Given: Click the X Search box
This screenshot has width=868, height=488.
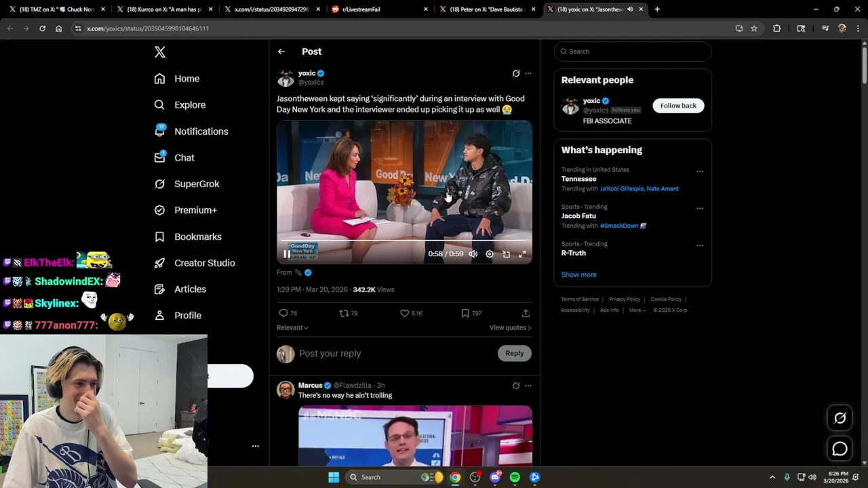Looking at the screenshot, I should click(x=633, y=52).
